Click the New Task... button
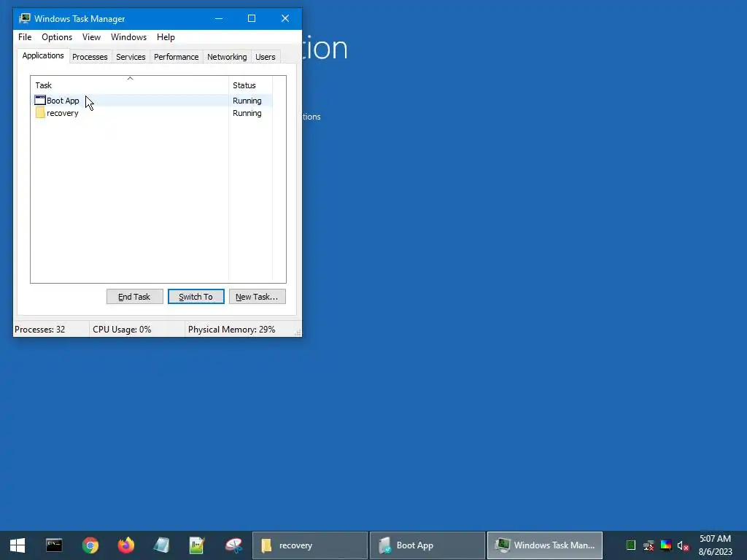747x560 pixels. point(258,297)
